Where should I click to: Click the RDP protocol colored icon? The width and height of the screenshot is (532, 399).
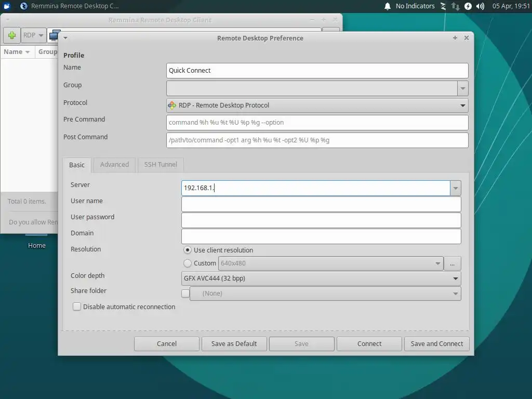pyautogui.click(x=172, y=105)
